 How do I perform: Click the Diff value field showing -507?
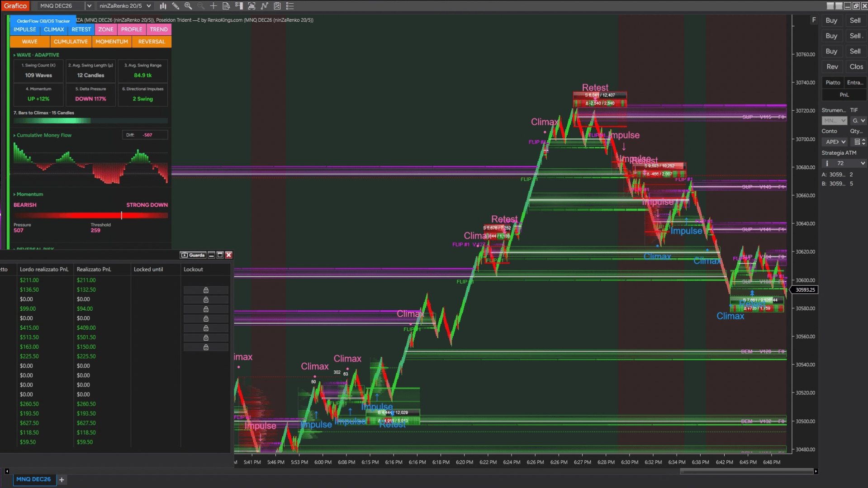[x=145, y=135]
